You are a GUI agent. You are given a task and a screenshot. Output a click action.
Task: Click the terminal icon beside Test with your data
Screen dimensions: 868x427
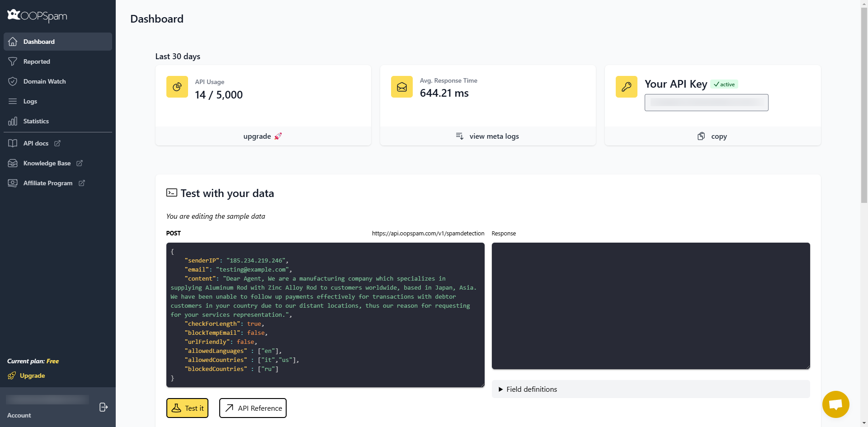[x=172, y=193]
